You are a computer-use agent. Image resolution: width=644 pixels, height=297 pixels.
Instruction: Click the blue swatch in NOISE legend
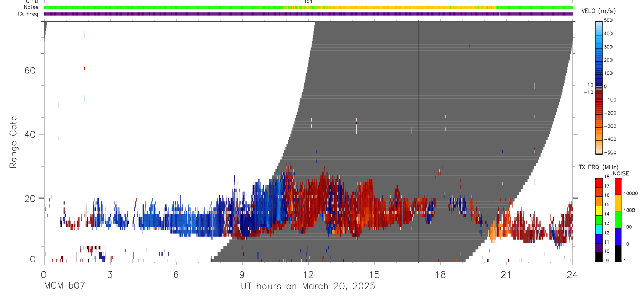point(618,237)
